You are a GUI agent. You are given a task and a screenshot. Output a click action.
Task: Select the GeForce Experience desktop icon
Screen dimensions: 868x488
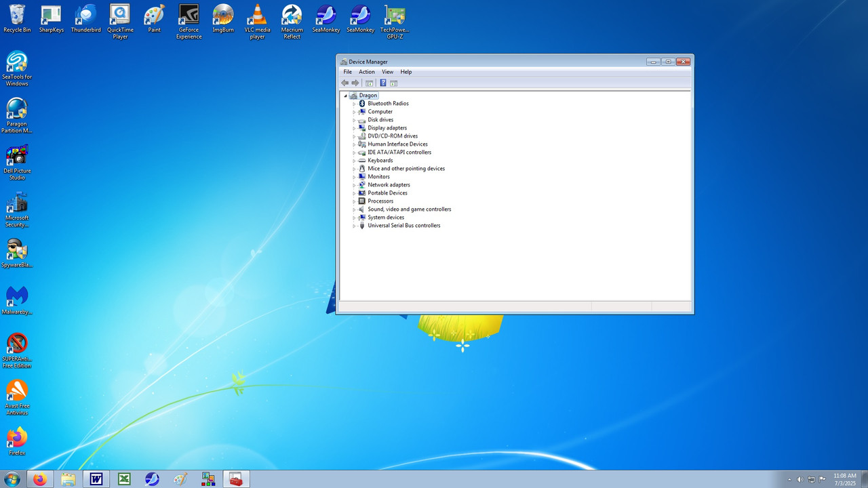pyautogui.click(x=189, y=21)
